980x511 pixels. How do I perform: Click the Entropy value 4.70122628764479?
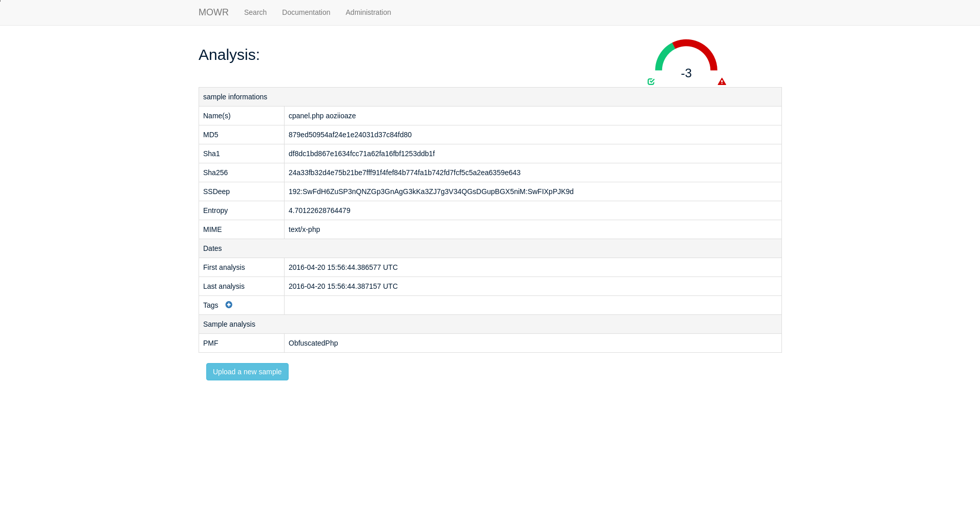point(319,210)
